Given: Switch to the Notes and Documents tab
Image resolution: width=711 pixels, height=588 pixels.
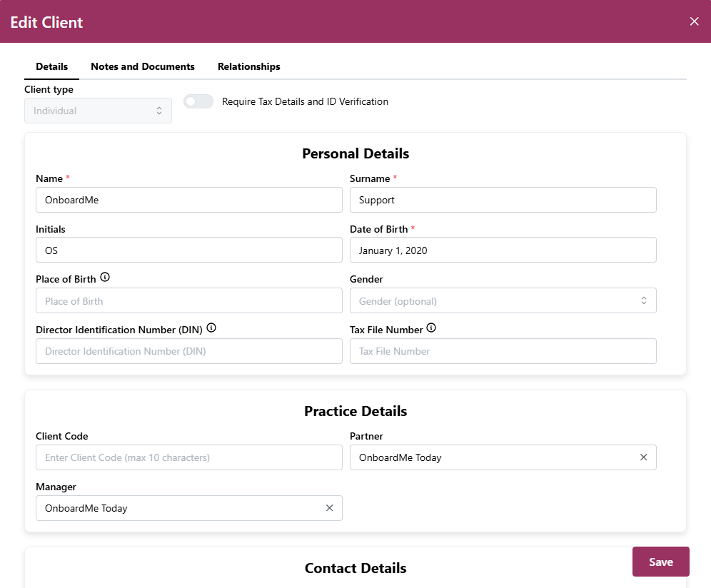Looking at the screenshot, I should pos(143,66).
